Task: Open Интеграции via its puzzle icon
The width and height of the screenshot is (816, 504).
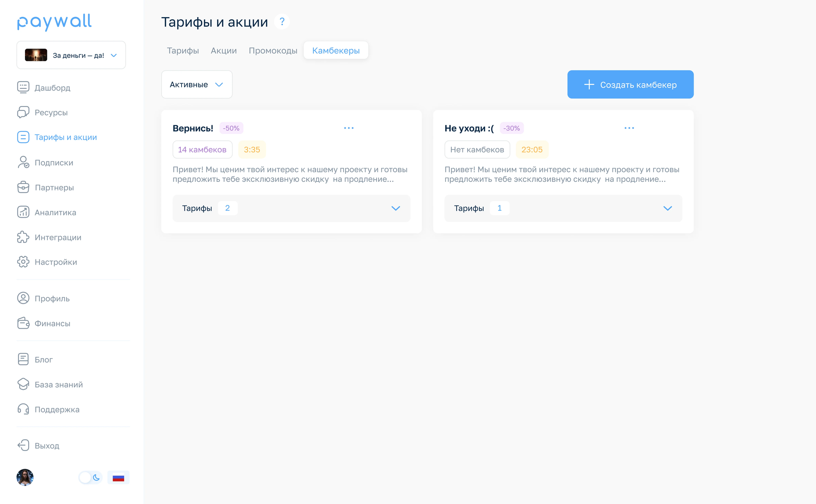Action: (23, 237)
